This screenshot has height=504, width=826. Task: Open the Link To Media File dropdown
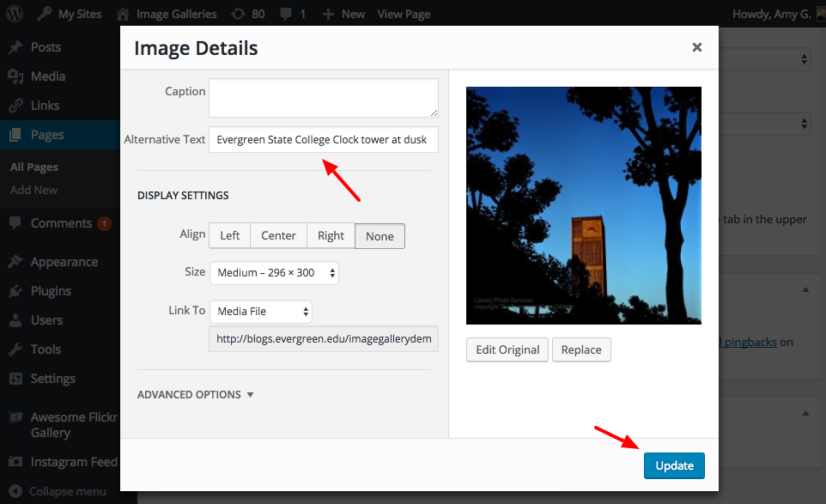(x=261, y=312)
